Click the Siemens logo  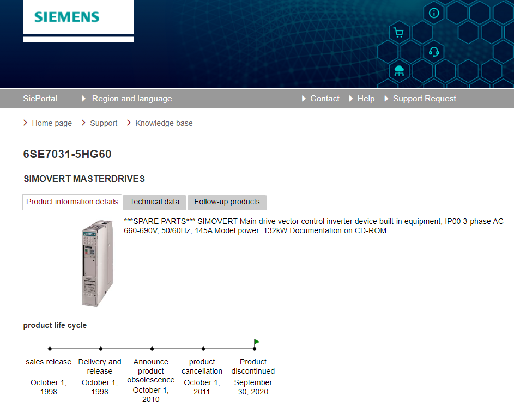(x=67, y=17)
